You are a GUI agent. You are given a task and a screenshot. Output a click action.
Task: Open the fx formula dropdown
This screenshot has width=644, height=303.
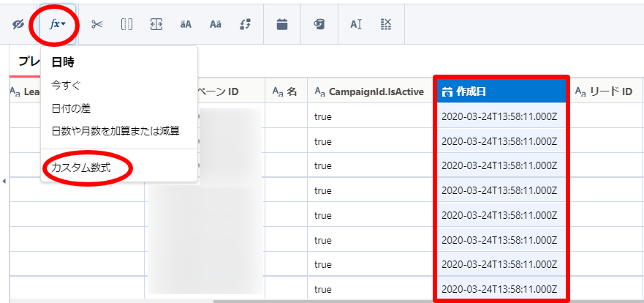click(x=58, y=24)
